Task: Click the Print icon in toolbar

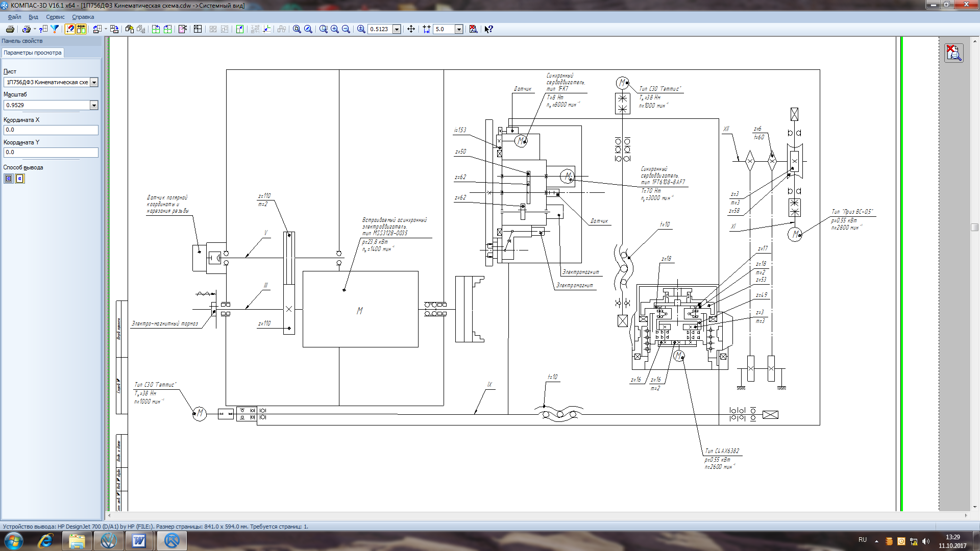Action: pos(10,29)
